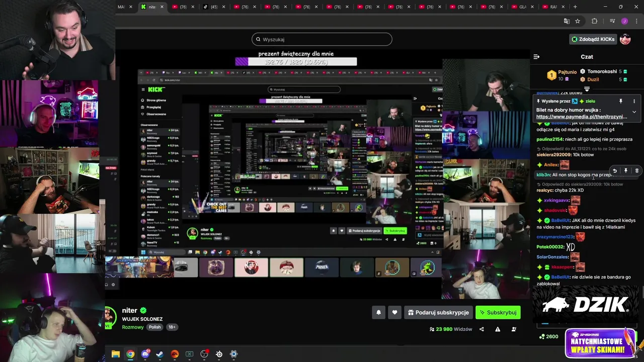Pin the klib3n chat message

tap(626, 171)
